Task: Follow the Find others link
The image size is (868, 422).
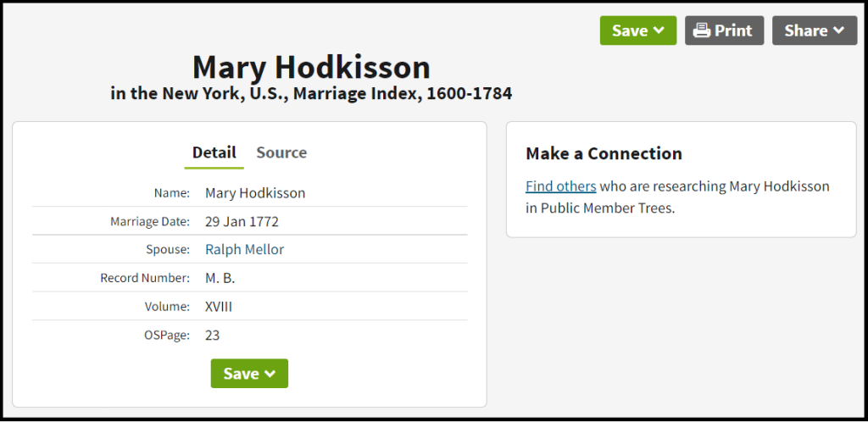Action: [x=560, y=186]
